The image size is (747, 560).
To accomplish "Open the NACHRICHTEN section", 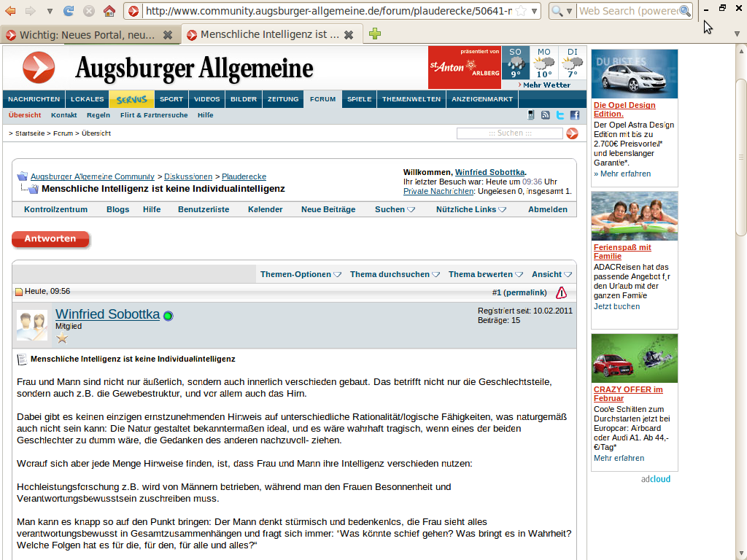I will (34, 99).
